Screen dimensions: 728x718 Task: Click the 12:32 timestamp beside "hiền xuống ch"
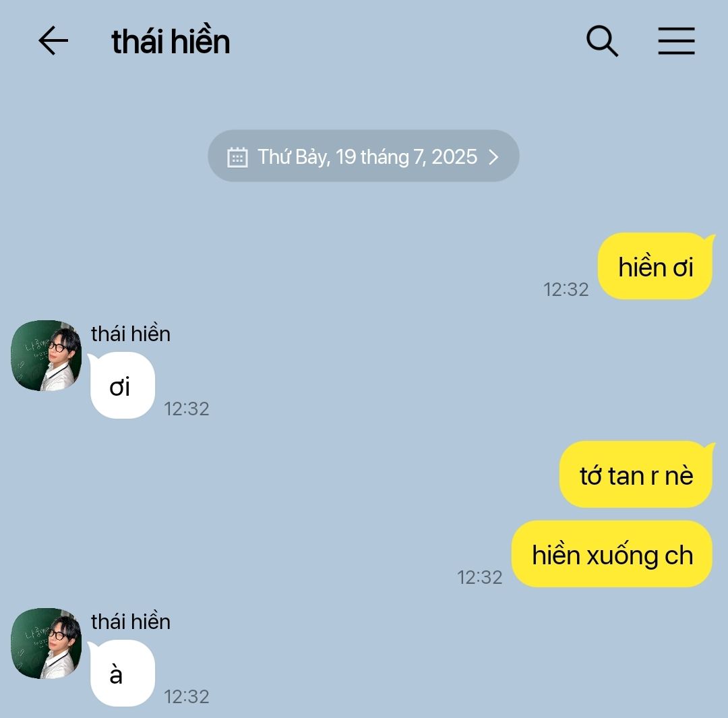480,577
